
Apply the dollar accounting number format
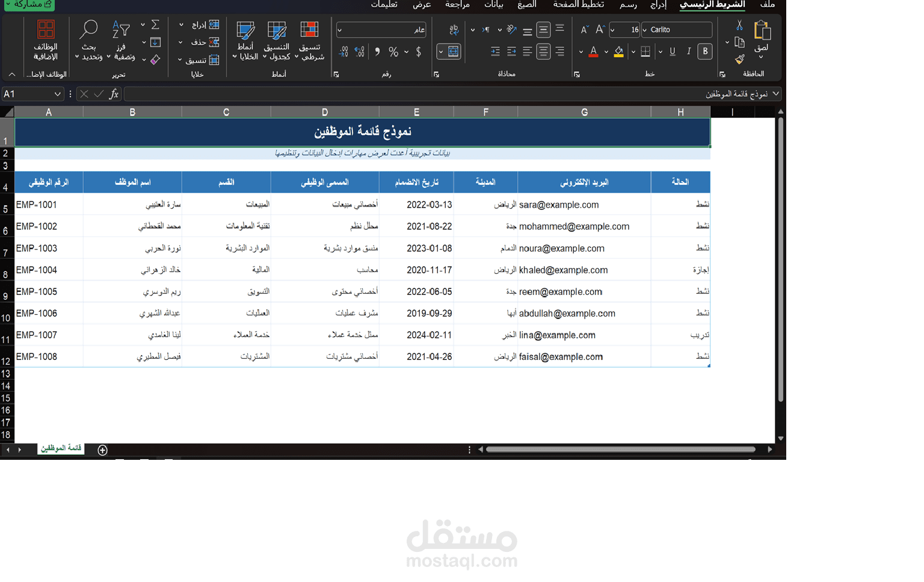[418, 52]
